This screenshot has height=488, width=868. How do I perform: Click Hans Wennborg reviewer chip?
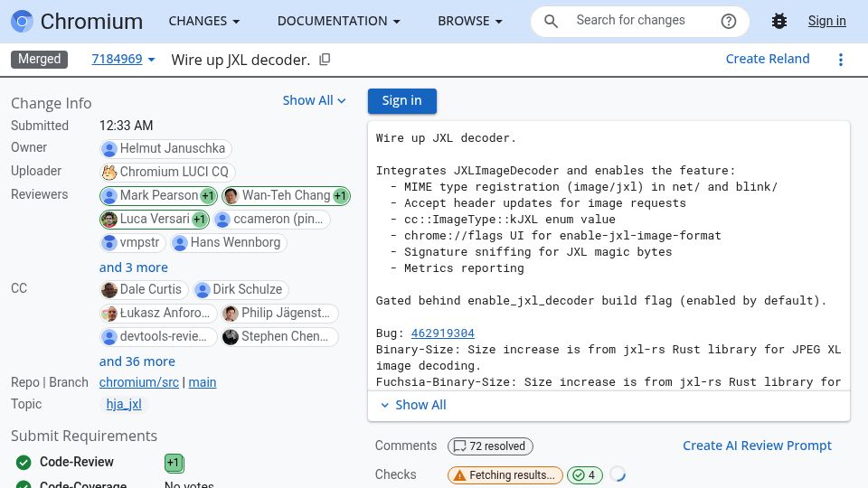pos(229,242)
